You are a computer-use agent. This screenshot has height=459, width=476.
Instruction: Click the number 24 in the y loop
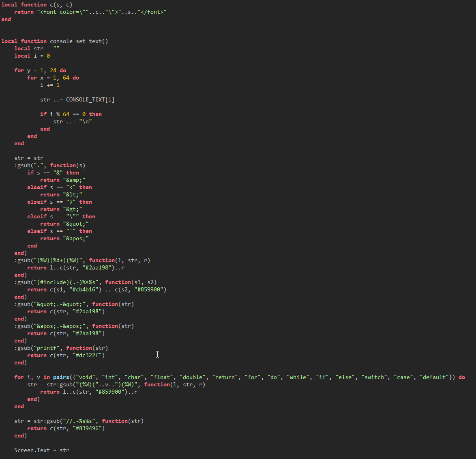53,70
